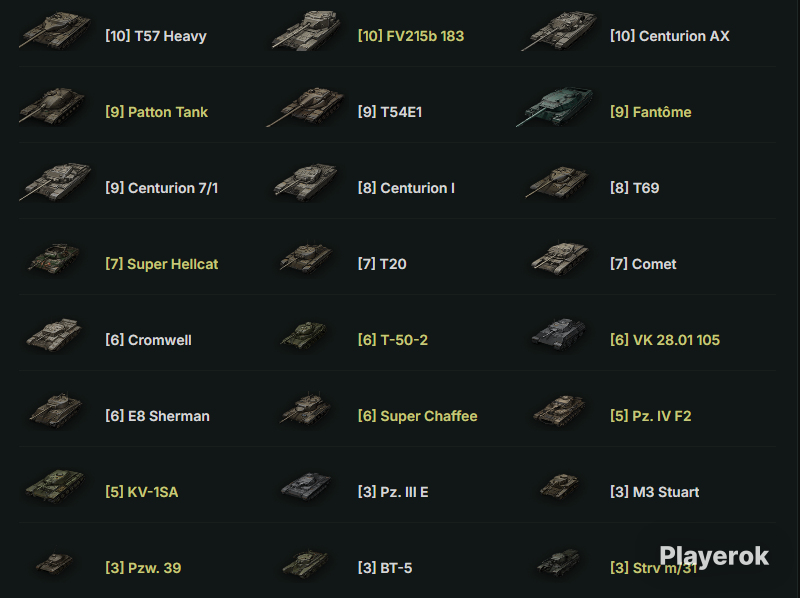The image size is (800, 598).
Task: Select the [8] Centurion I text
Action: coord(406,188)
